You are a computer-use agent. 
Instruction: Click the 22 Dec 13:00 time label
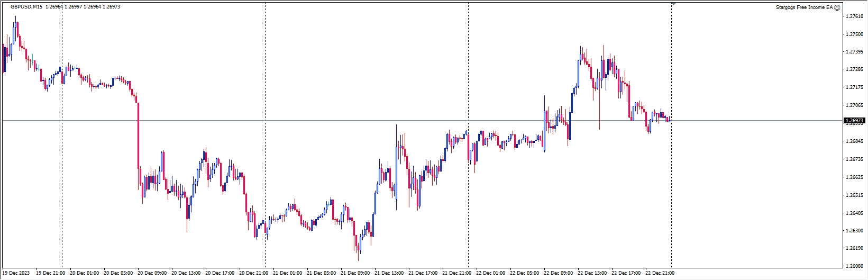[592, 273]
